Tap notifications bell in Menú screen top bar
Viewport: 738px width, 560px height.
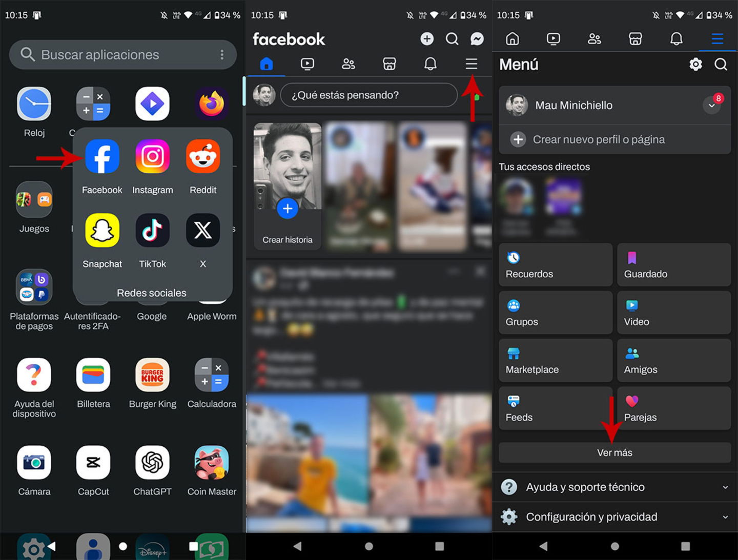[676, 39]
